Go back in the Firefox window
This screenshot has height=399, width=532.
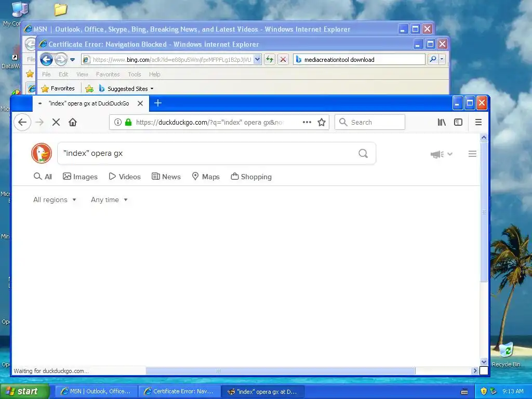point(22,122)
